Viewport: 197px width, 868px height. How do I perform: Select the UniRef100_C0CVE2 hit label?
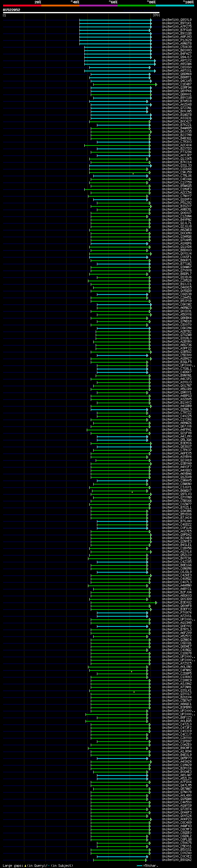point(177,856)
